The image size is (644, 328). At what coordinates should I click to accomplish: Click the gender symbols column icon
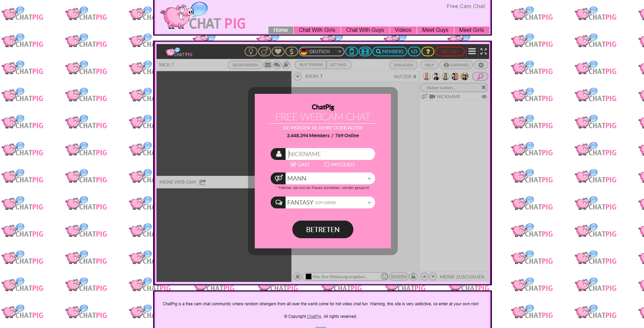click(x=424, y=97)
